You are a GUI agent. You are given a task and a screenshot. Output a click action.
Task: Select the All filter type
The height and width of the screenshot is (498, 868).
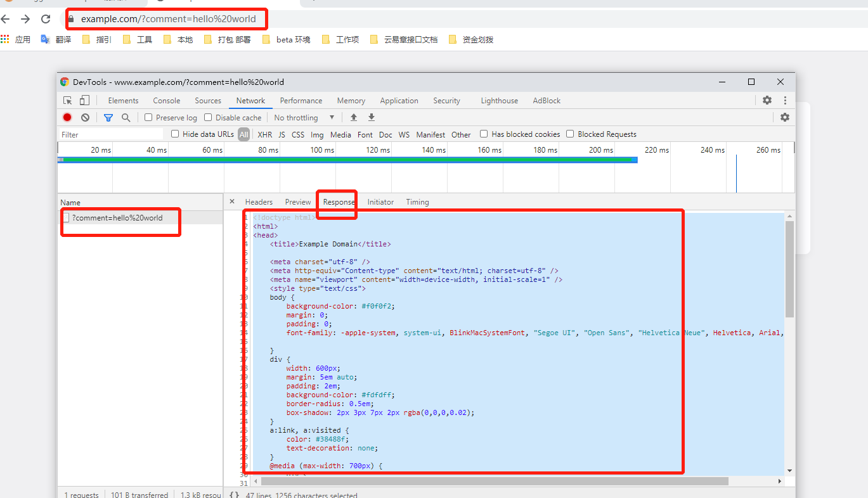coord(243,134)
